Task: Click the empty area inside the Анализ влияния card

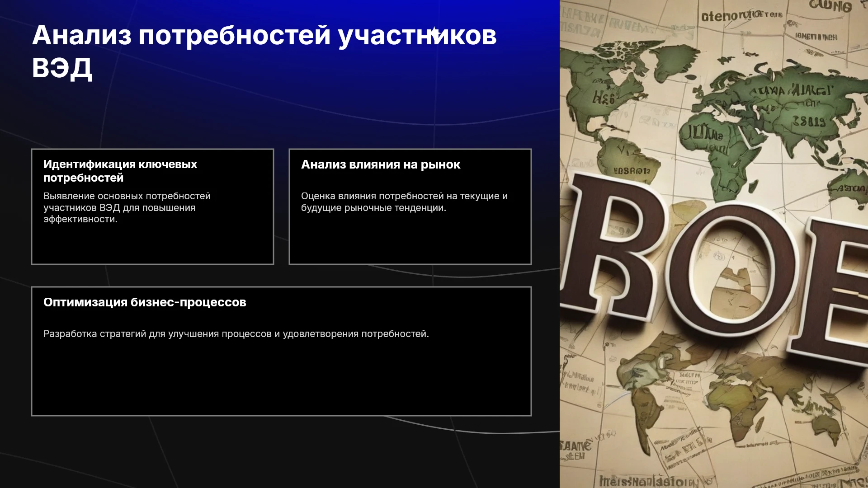Action: (410, 239)
